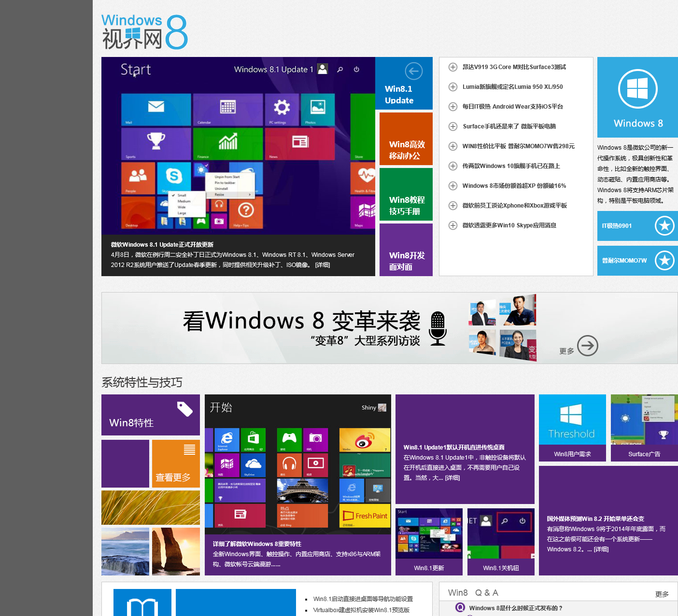
Task: Click the golden grass photo thumbnail
Action: pyautogui.click(x=151, y=507)
